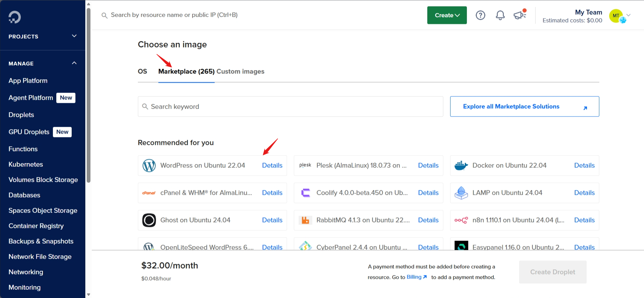Open the account menu chevron
The width and height of the screenshot is (644, 298).
pos(628,15)
